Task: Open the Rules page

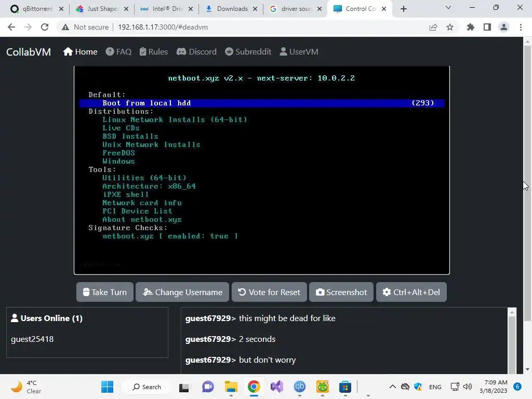Action: 154,52
